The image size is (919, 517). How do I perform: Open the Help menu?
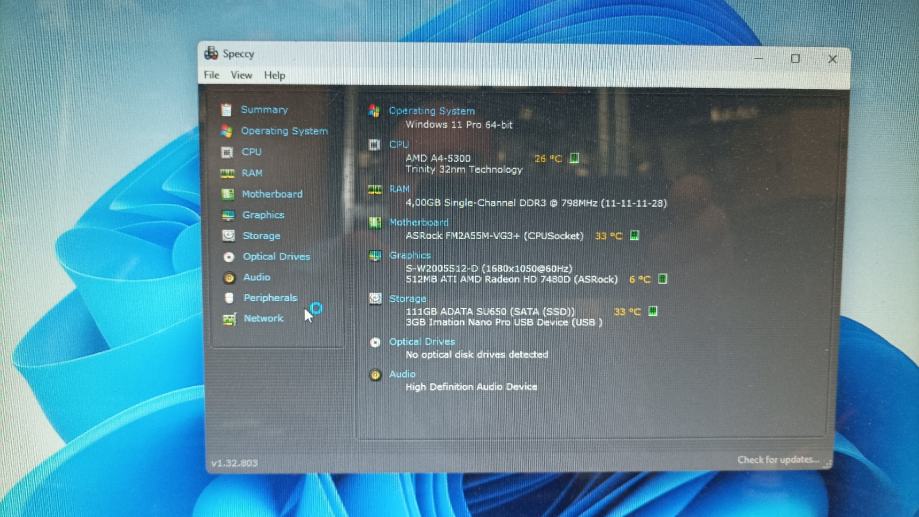point(274,75)
